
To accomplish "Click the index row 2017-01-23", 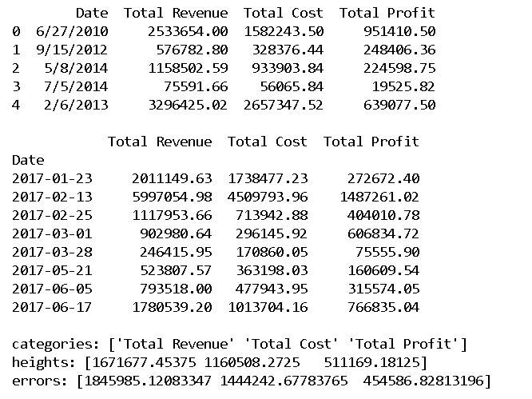I will (52, 178).
